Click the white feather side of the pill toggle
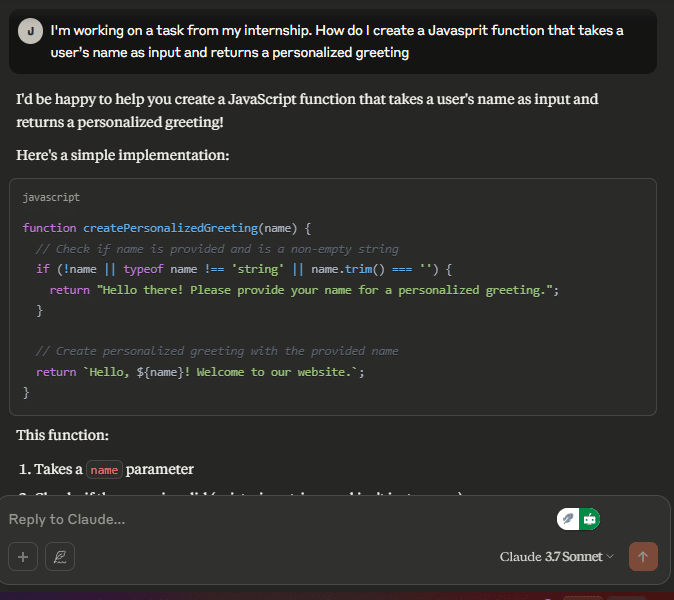The height and width of the screenshot is (600, 674). point(568,519)
